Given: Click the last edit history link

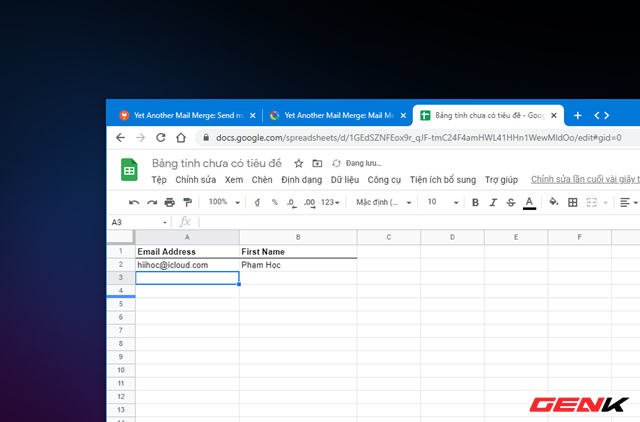Looking at the screenshot, I should tap(585, 180).
